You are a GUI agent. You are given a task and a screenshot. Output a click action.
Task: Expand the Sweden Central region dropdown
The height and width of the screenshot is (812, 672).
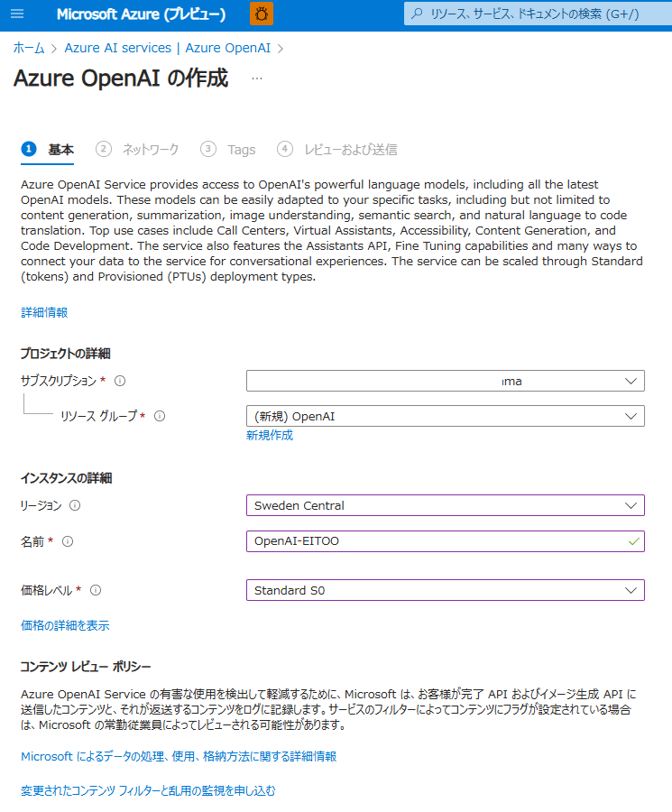(x=446, y=505)
